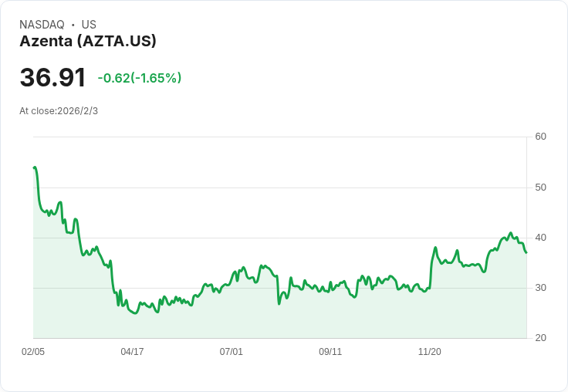Select the 09/11 date axis label
568x392 pixels.
click(x=330, y=352)
